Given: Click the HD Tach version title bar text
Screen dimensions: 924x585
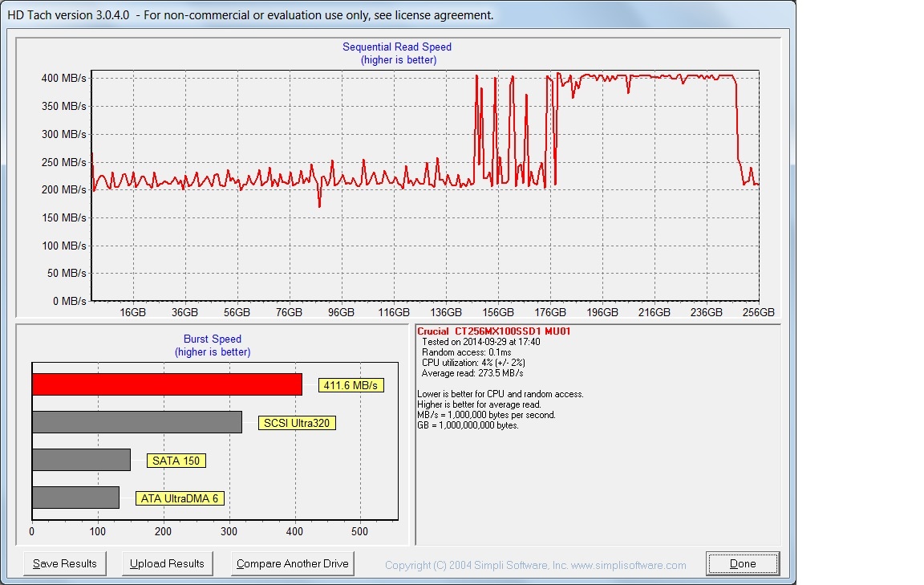Looking at the screenshot, I should click(250, 15).
